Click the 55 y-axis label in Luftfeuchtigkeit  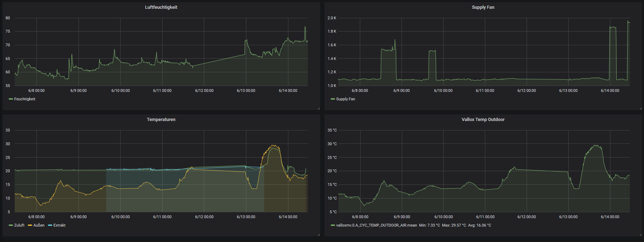point(8,86)
